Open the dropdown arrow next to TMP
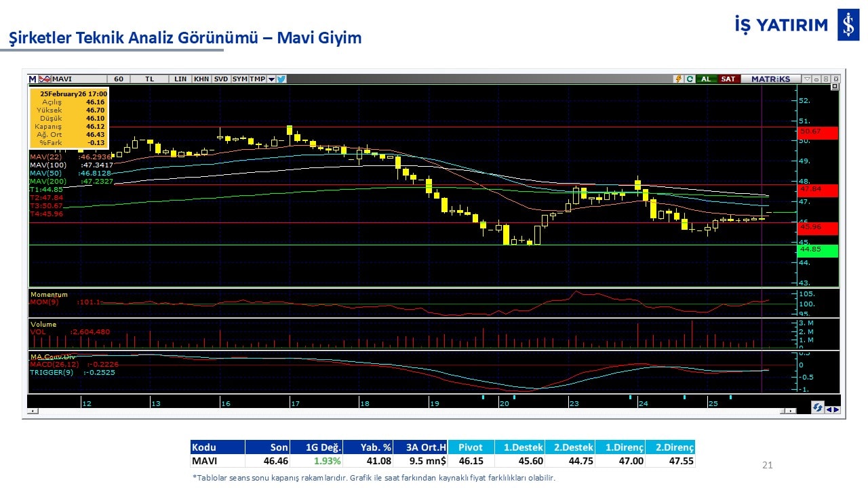This screenshot has width=868, height=488. pyautogui.click(x=271, y=79)
